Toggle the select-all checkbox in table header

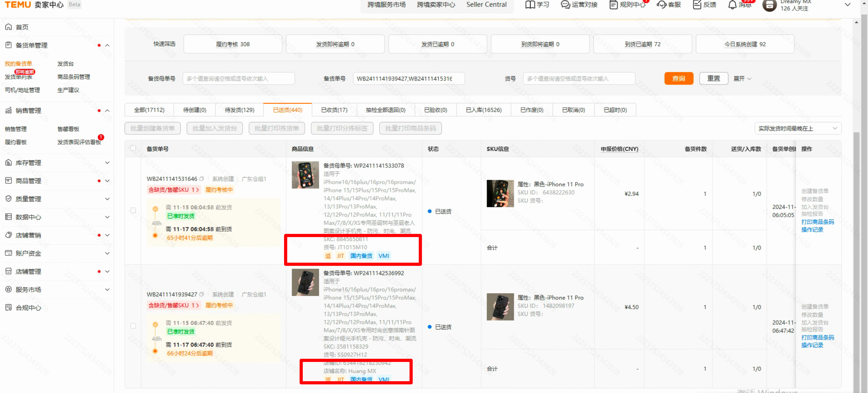point(133,148)
